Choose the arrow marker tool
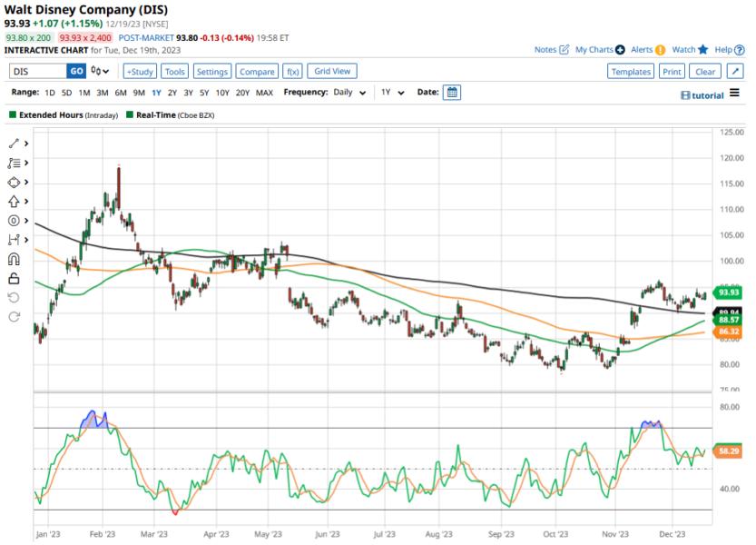 coord(14,201)
